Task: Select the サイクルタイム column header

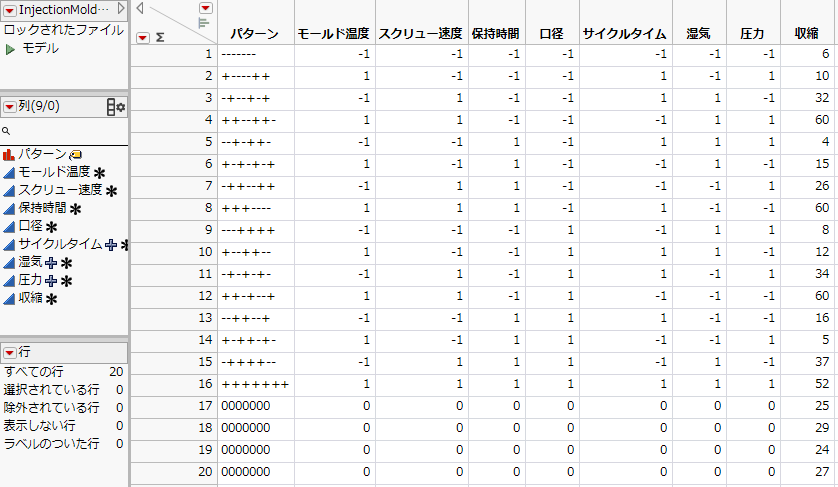Action: coord(625,34)
